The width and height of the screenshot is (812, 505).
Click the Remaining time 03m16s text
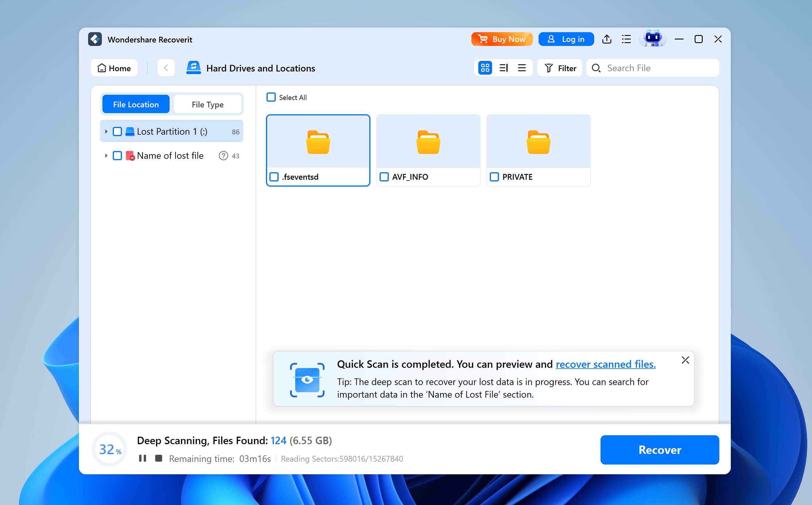point(220,458)
